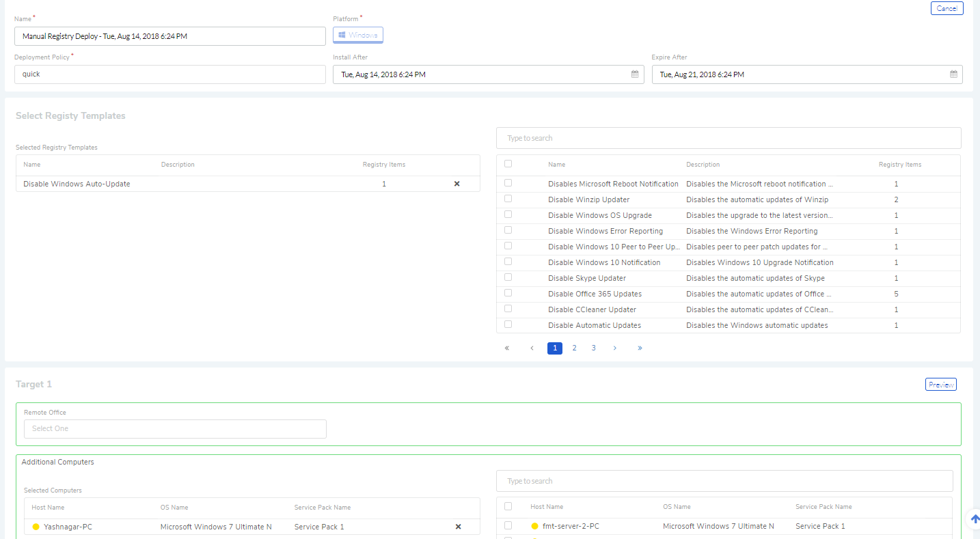The height and width of the screenshot is (539, 980).
Task: Click Disable Windows Auto-Update selected template name
Action: [x=77, y=184]
